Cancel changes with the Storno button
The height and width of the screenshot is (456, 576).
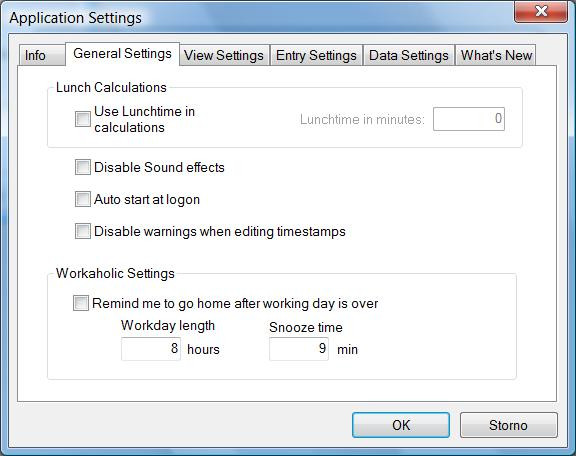click(x=508, y=425)
